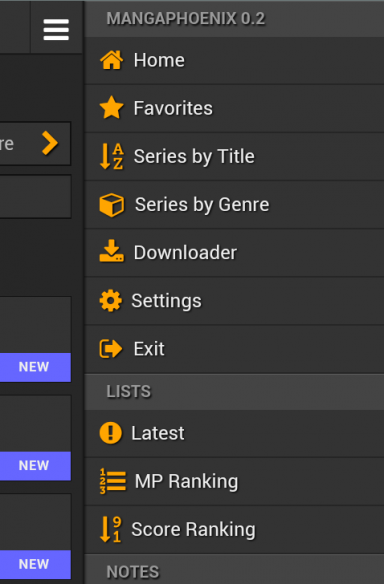Click the Downloader tray icon

(111, 252)
